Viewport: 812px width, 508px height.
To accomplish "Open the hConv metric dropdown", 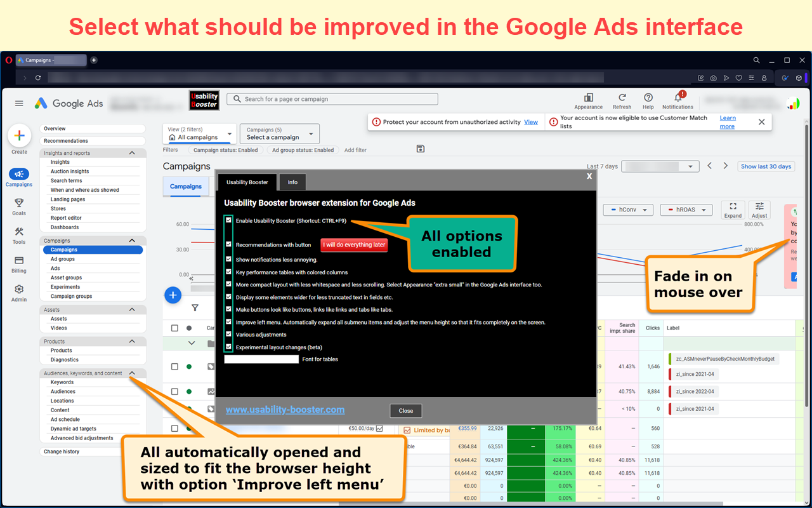I will pos(628,210).
